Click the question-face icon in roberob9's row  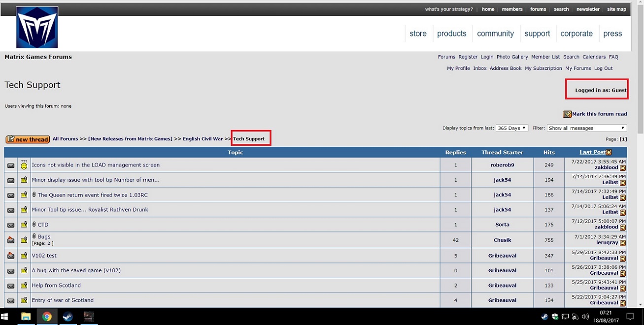(24, 165)
